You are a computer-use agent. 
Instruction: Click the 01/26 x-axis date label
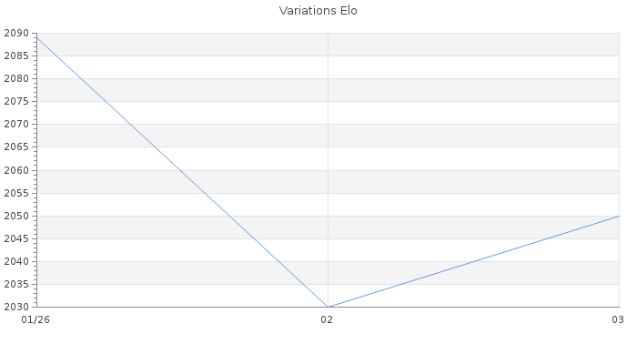pos(35,319)
